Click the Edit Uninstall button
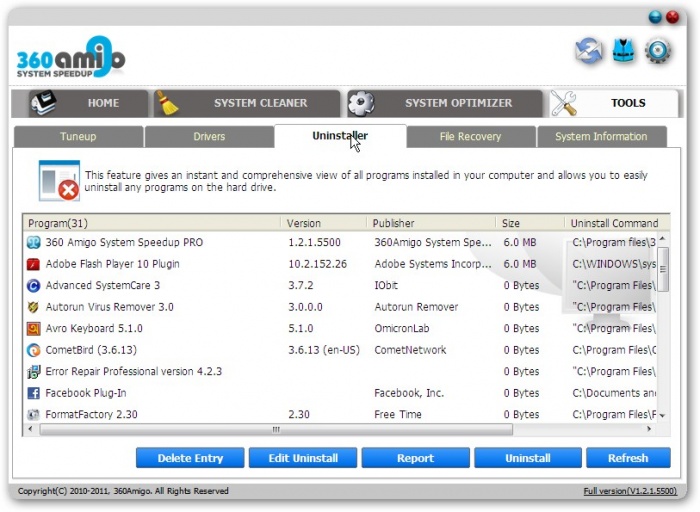The height and width of the screenshot is (512, 700). (x=303, y=458)
